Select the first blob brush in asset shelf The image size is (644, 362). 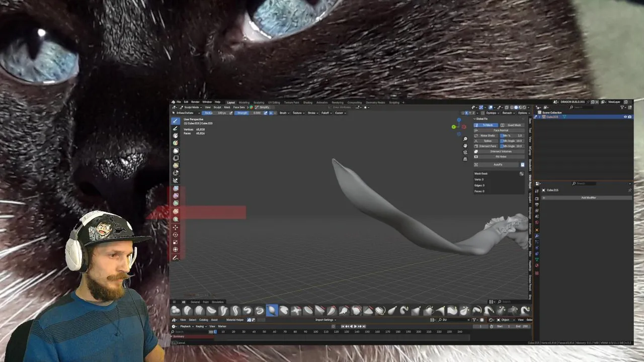(176, 310)
